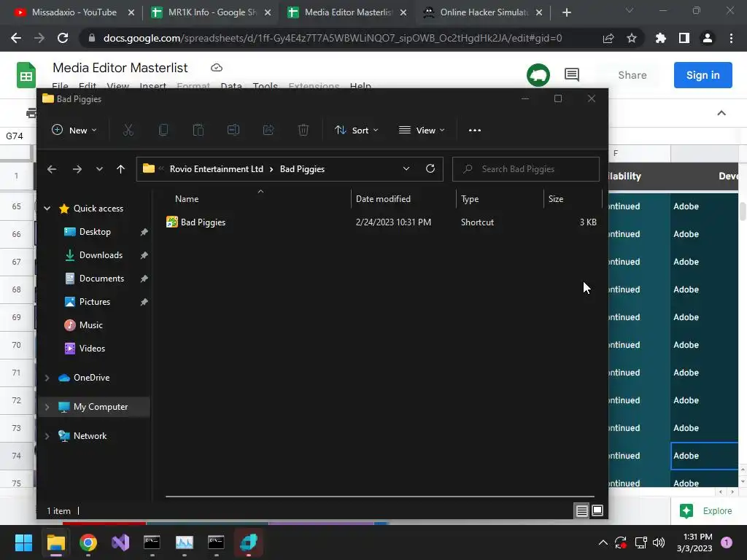
Task: Open Chrome three-dot menu
Action: 731,38
